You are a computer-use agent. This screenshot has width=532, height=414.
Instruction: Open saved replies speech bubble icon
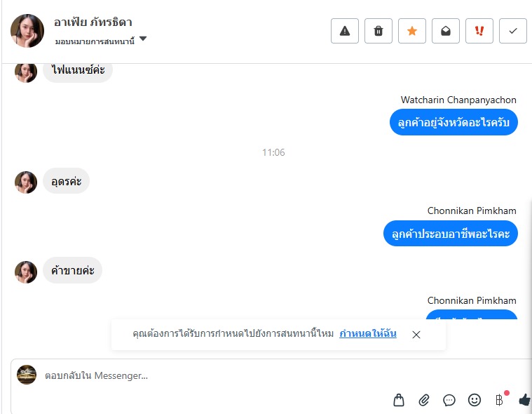coord(449,400)
